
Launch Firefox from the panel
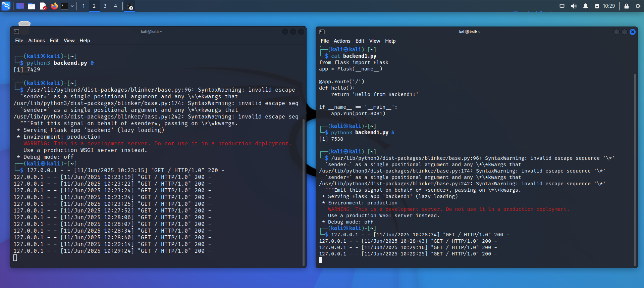[x=54, y=6]
